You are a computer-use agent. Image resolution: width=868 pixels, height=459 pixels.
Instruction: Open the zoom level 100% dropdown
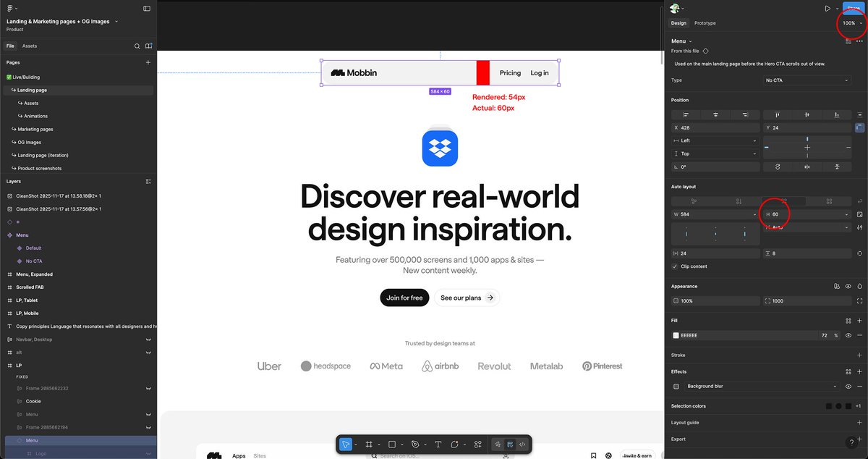pyautogui.click(x=852, y=23)
